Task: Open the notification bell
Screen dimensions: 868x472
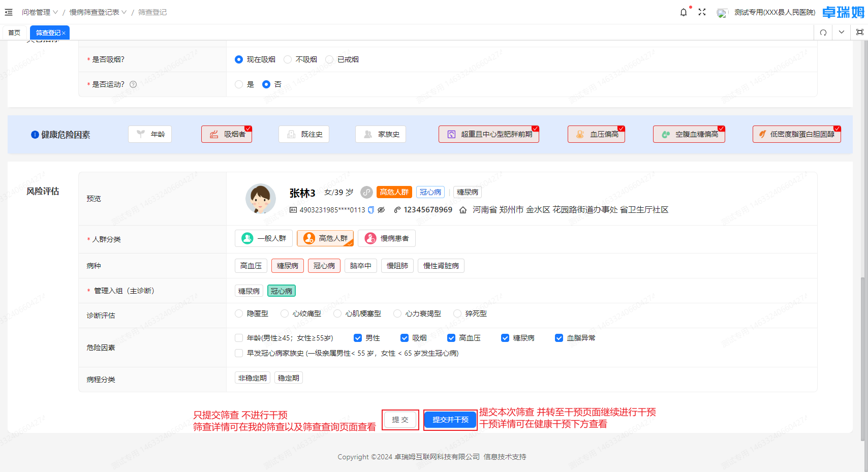Action: [683, 12]
